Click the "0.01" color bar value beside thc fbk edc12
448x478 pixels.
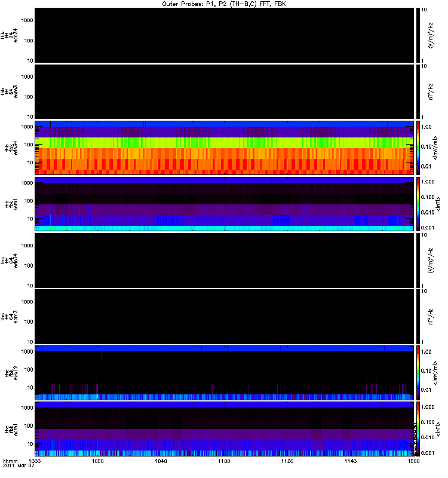[426, 390]
